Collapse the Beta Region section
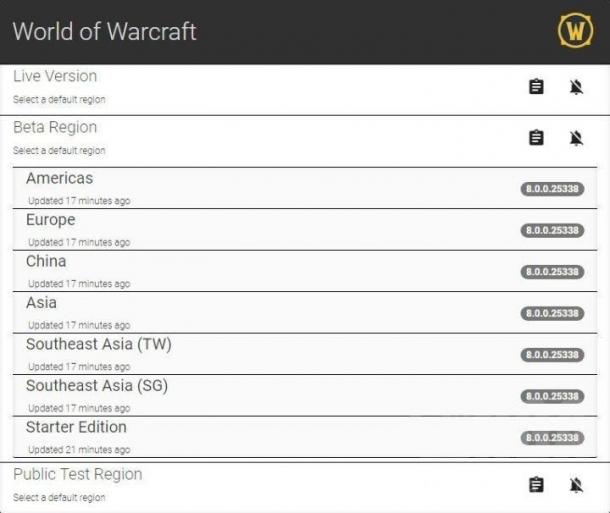 305,141
